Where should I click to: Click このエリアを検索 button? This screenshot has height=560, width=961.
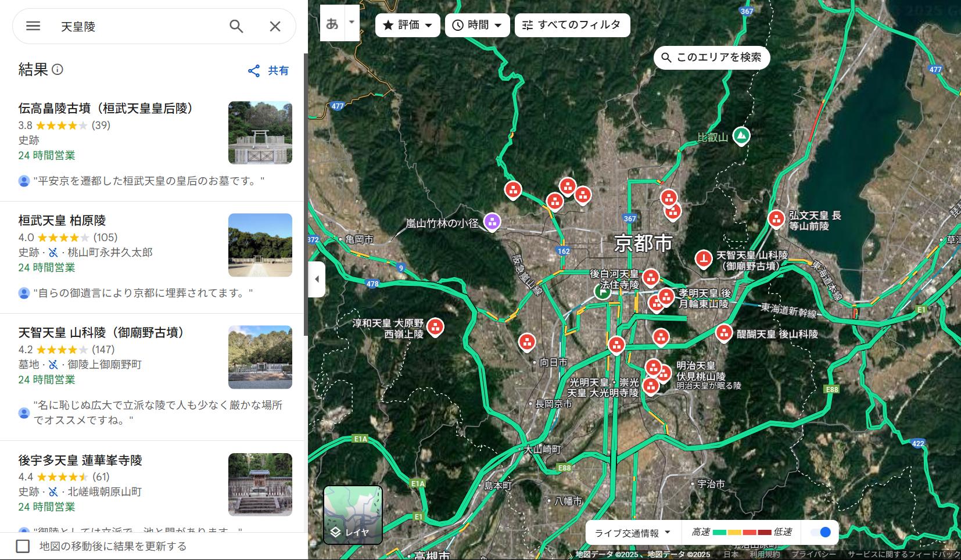pos(712,58)
